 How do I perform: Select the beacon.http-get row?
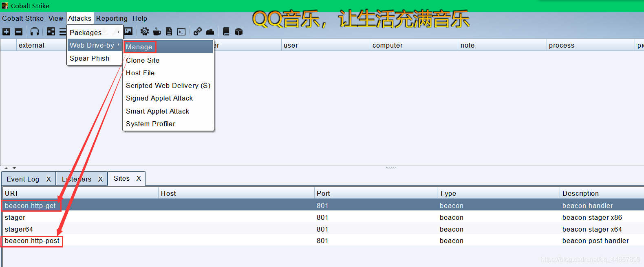click(323, 206)
